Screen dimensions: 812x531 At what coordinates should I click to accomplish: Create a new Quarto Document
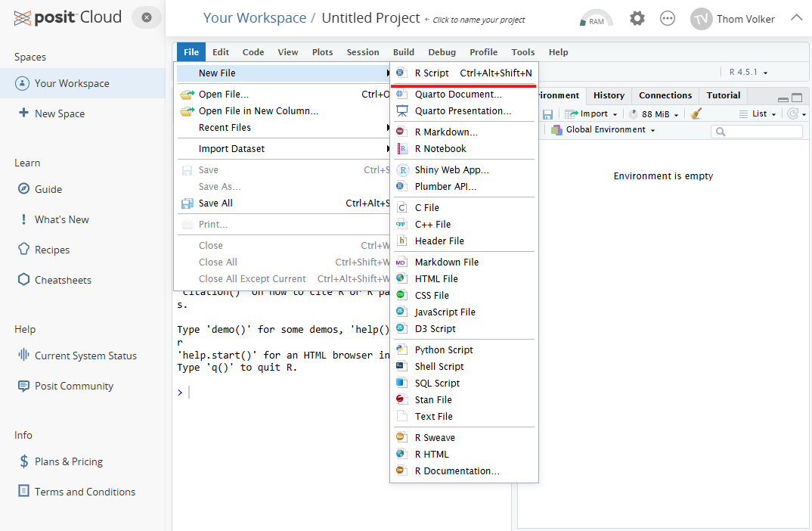tap(464, 95)
